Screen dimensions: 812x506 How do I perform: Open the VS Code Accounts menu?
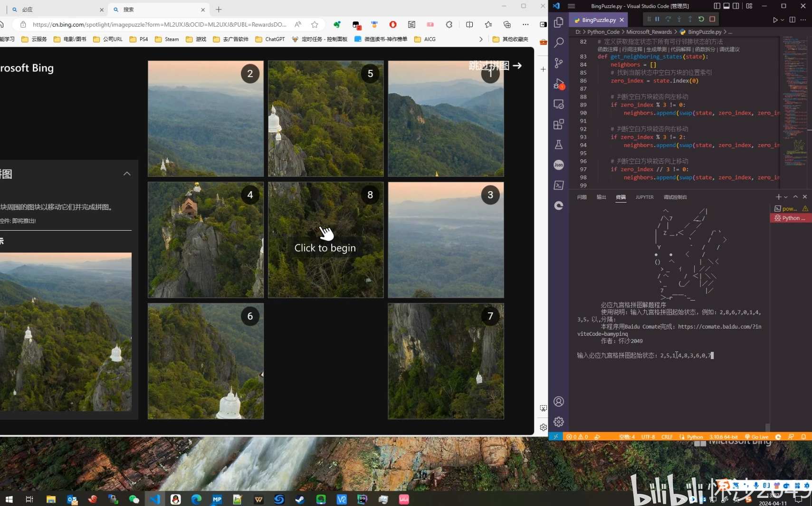coord(559,401)
